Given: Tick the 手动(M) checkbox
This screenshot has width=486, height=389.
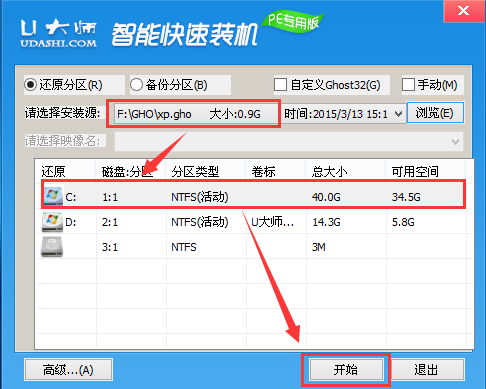Looking at the screenshot, I should [x=408, y=85].
